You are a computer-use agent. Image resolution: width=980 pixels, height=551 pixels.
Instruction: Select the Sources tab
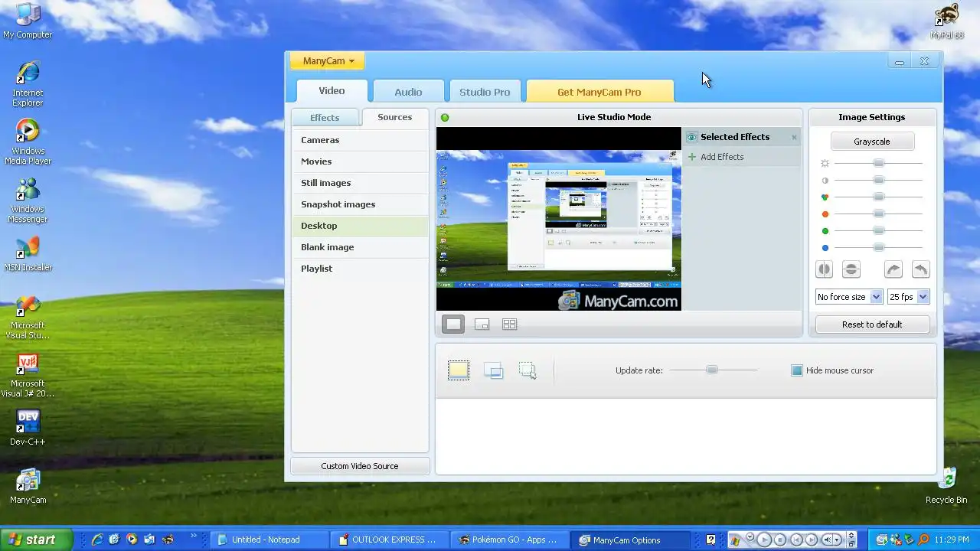click(395, 117)
